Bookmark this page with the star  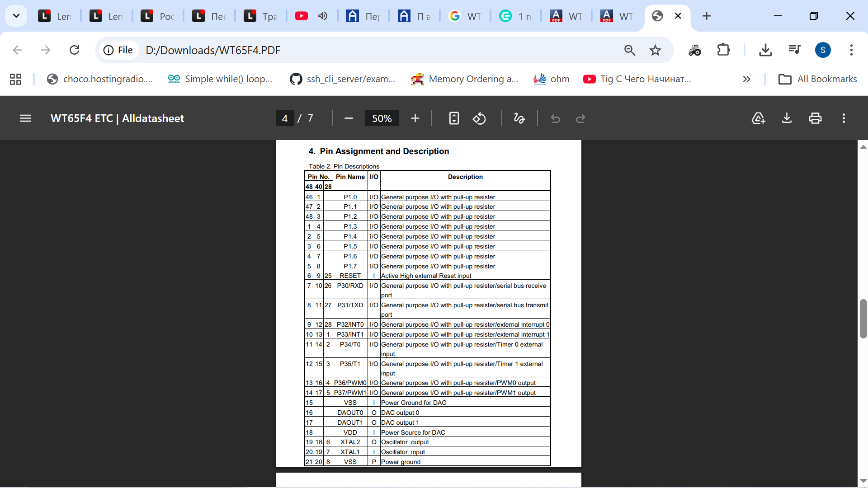click(x=655, y=50)
